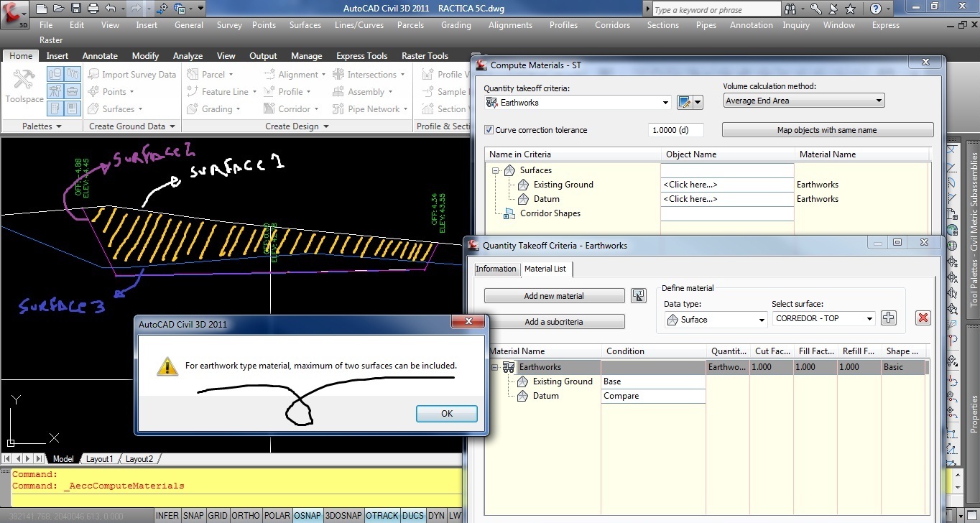The height and width of the screenshot is (523, 980).
Task: Toggle GRID display in status bar
Action: tap(218, 516)
